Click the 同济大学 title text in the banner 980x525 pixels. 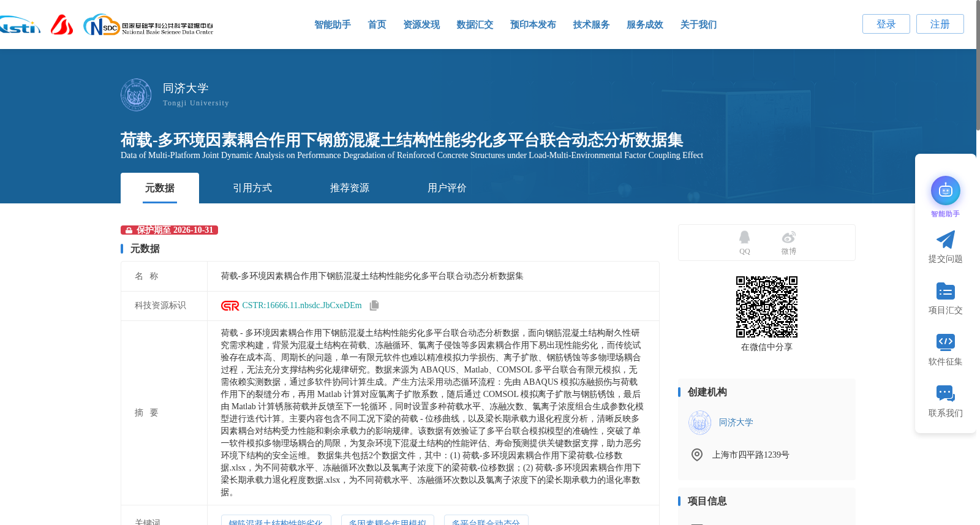(x=186, y=88)
